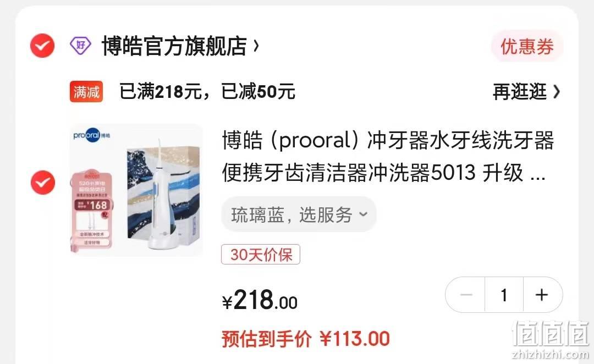Tap the 优惠券 coupon button
The width and height of the screenshot is (594, 364).
click(x=527, y=47)
